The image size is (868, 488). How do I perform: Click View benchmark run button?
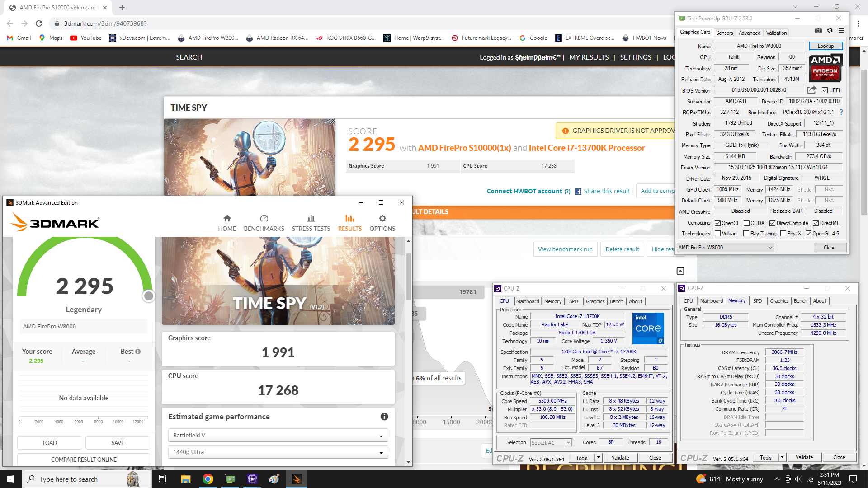click(565, 249)
